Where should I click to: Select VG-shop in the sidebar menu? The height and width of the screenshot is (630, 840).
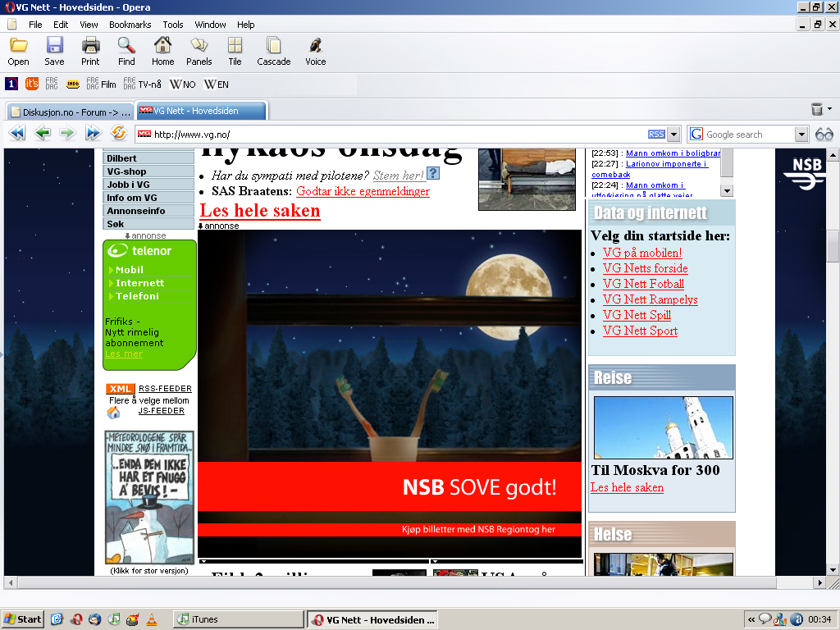point(148,171)
